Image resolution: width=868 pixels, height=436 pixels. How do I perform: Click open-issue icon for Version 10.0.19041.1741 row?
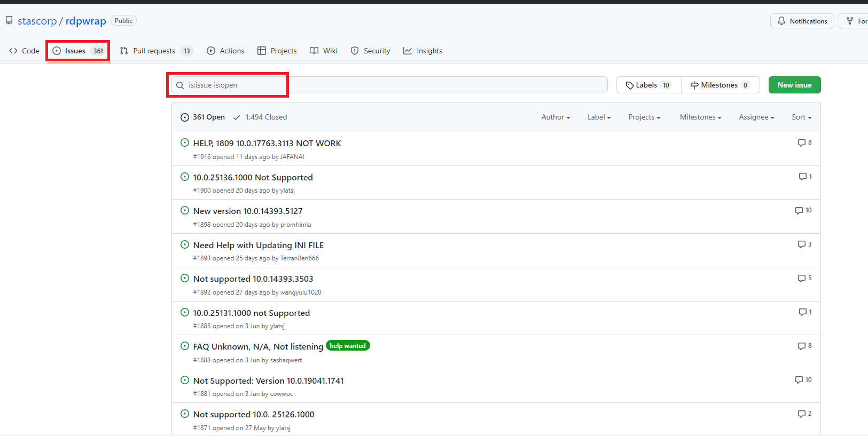point(185,380)
